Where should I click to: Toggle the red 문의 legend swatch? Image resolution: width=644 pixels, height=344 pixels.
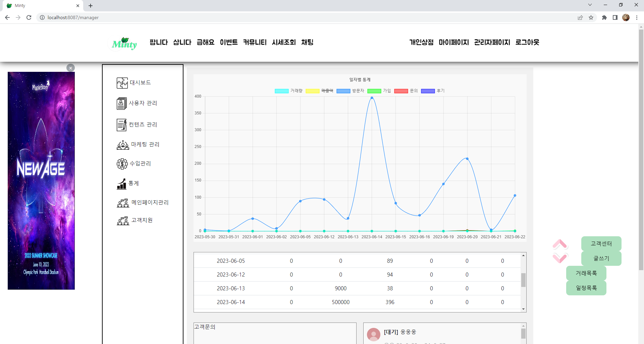pyautogui.click(x=401, y=91)
